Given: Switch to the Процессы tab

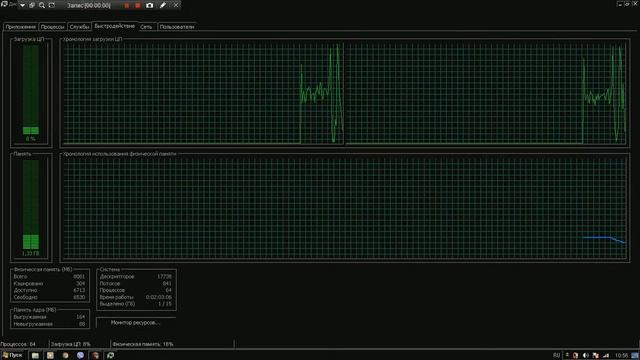Looking at the screenshot, I should 53,27.
